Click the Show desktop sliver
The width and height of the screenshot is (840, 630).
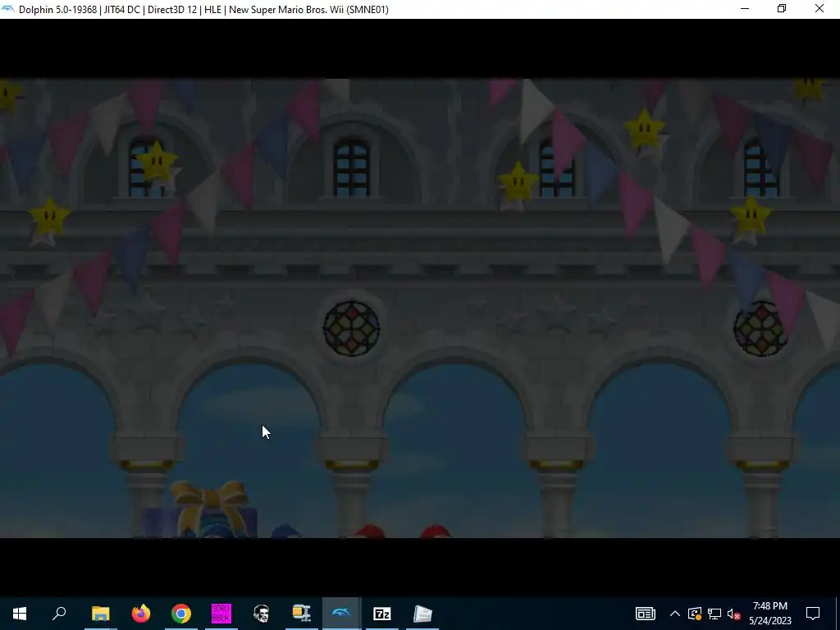(838, 614)
